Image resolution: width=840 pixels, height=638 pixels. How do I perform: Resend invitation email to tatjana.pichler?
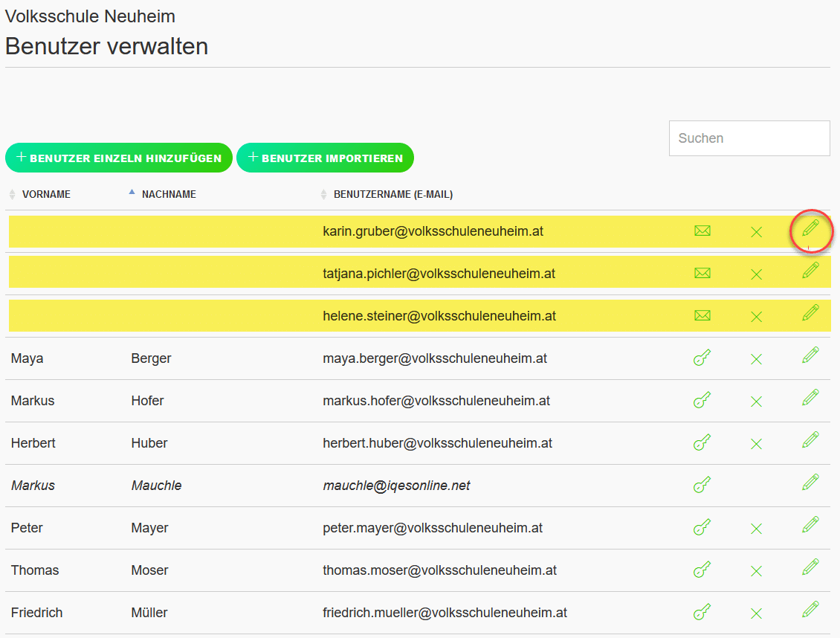tap(702, 273)
